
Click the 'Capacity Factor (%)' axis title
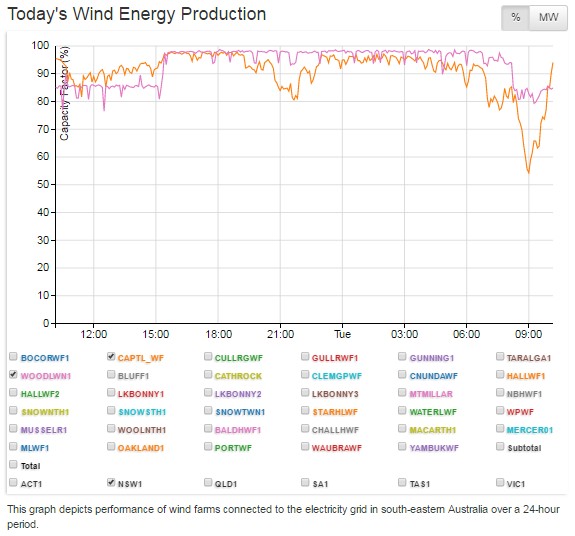click(64, 93)
